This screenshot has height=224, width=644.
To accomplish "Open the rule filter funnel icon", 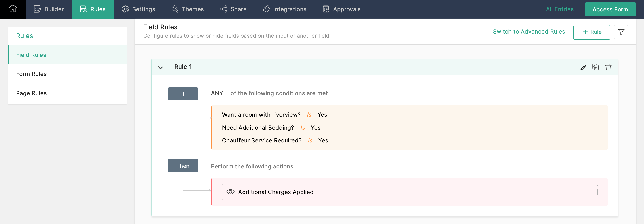I will [621, 32].
